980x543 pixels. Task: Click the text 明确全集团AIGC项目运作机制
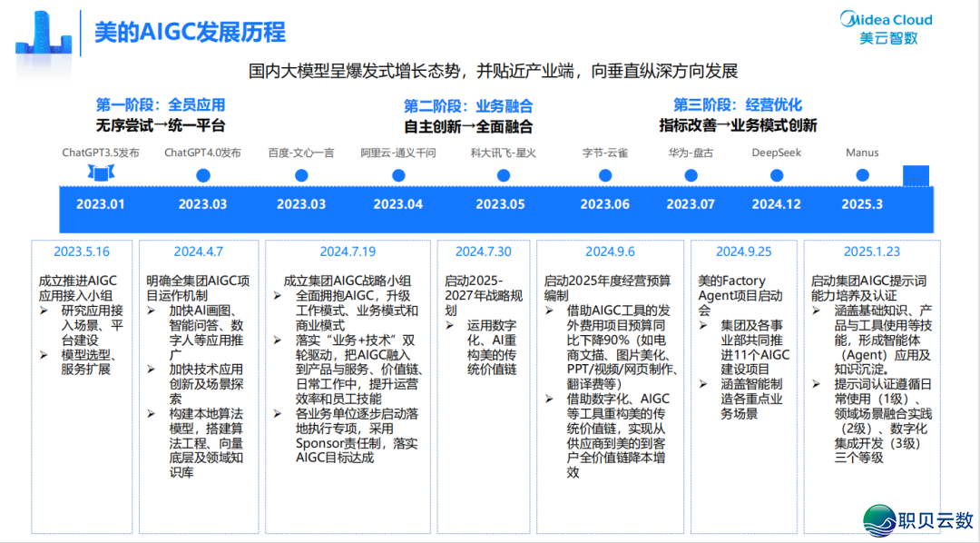point(198,289)
